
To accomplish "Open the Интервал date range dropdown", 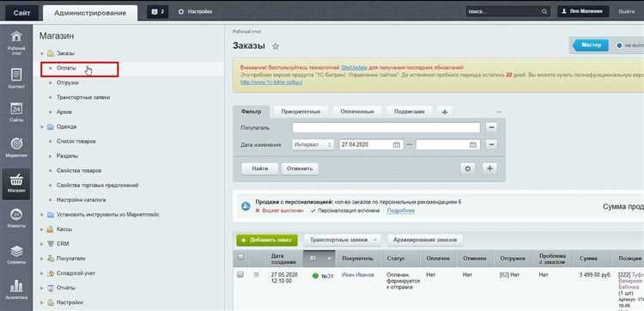I will click(313, 144).
